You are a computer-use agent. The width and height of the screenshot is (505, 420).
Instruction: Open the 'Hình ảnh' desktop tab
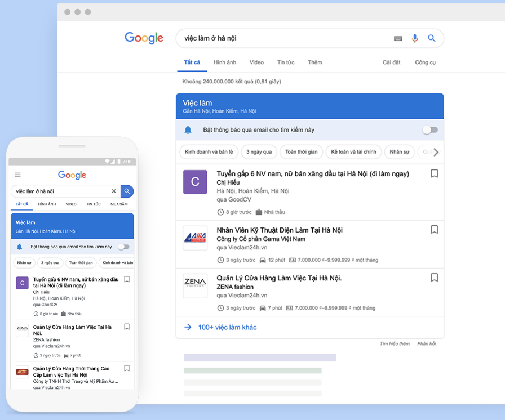[x=225, y=62]
